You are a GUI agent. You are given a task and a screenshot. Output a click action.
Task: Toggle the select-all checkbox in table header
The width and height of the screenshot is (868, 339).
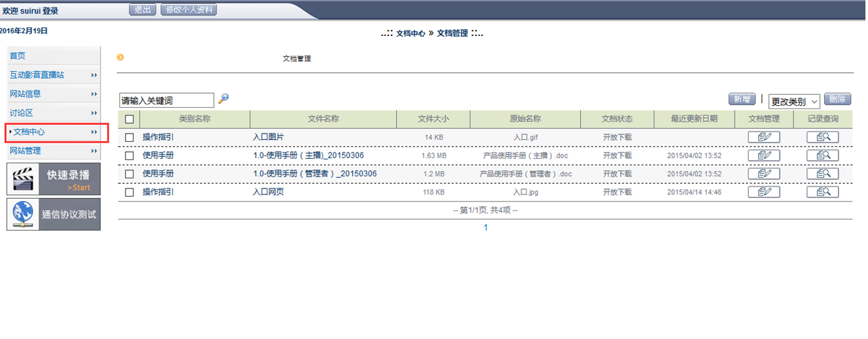(x=129, y=119)
